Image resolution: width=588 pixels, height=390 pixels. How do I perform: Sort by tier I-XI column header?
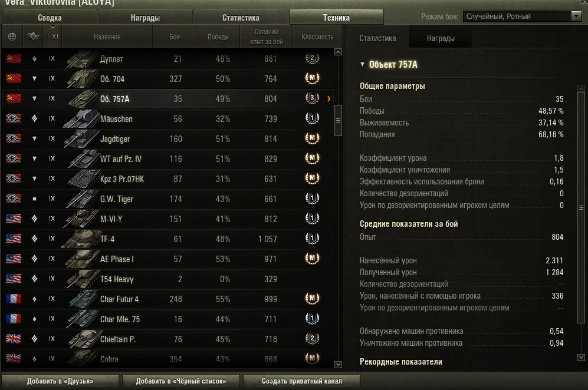click(x=52, y=37)
